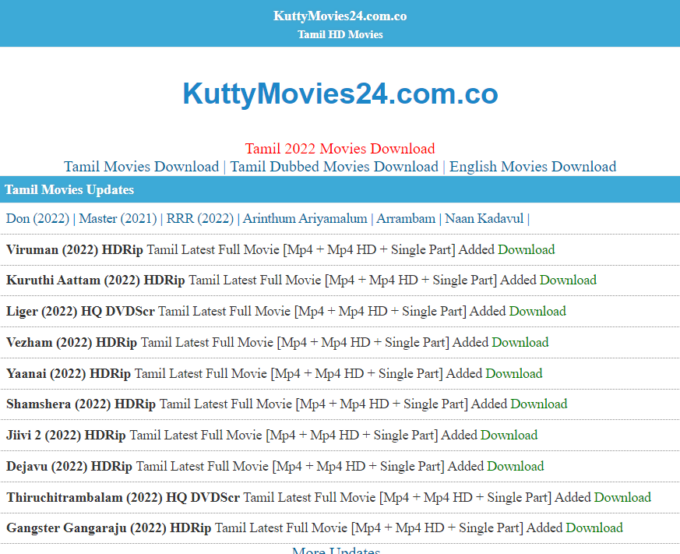This screenshot has width=680, height=554.
Task: Click Download for Viruman (2022) HDRip
Action: [526, 249]
